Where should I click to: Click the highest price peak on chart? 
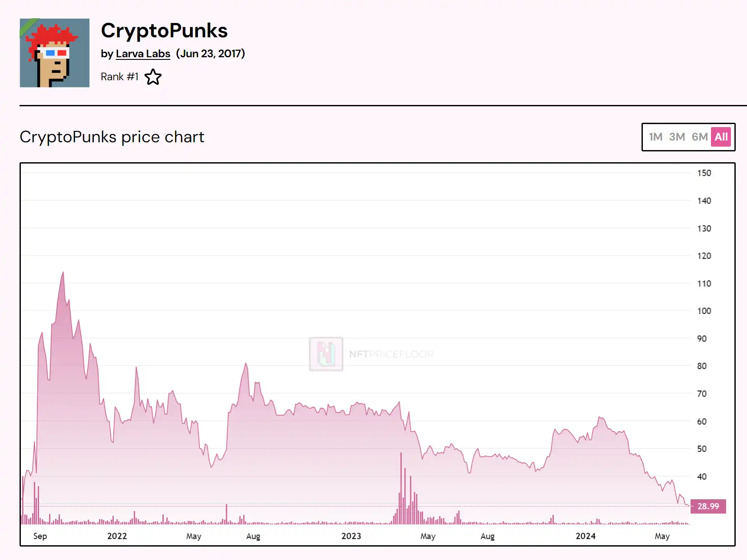(63, 273)
